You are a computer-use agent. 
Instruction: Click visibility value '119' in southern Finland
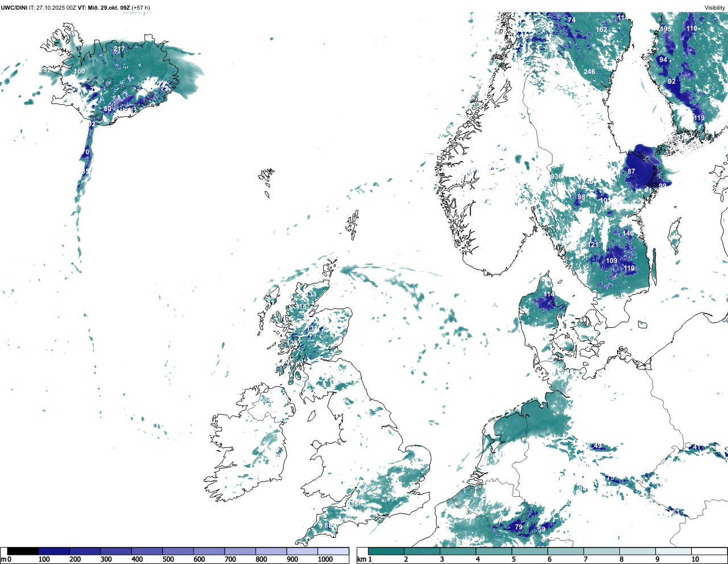pyautogui.click(x=699, y=118)
